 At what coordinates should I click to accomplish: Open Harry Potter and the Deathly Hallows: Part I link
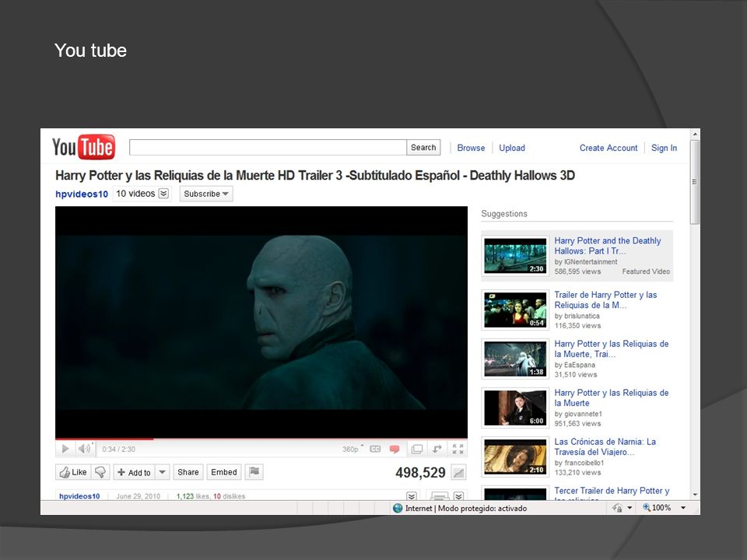click(x=608, y=246)
